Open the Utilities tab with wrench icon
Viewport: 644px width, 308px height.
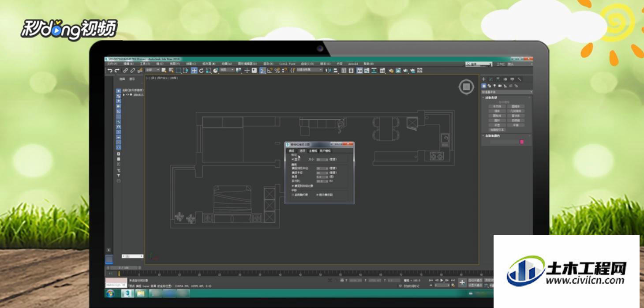(520, 79)
